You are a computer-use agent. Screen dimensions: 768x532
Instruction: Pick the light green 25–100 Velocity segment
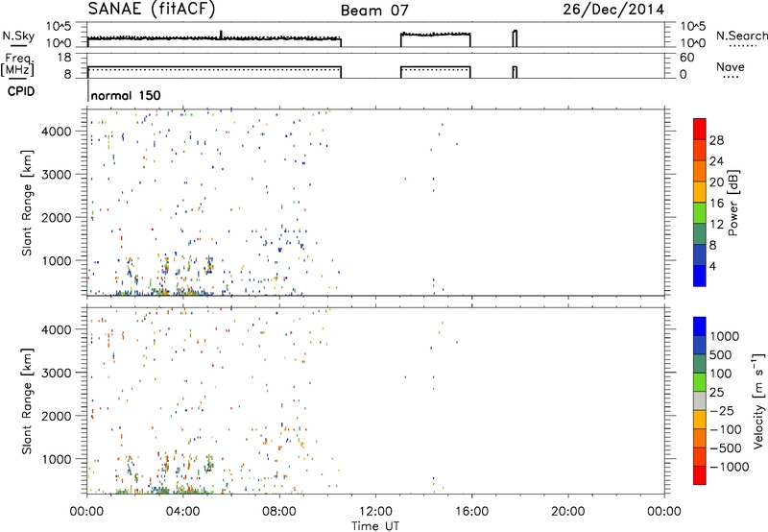(700, 382)
